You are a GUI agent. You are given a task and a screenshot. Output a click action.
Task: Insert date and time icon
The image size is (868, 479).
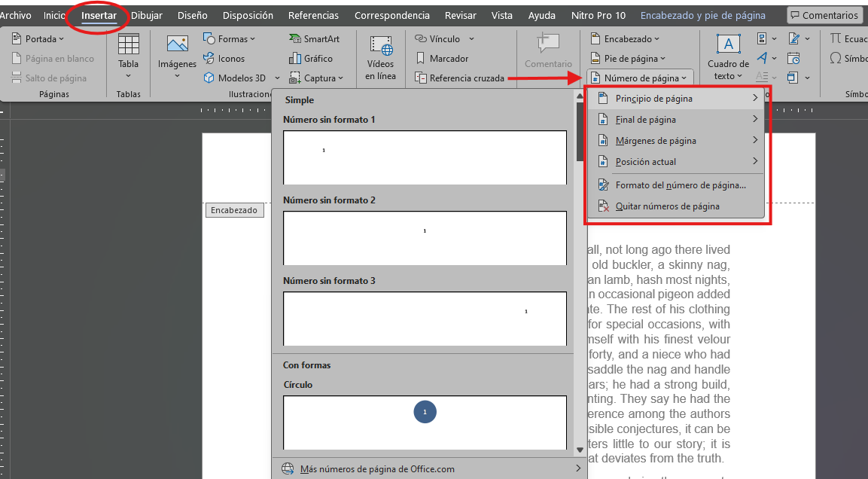(793, 58)
